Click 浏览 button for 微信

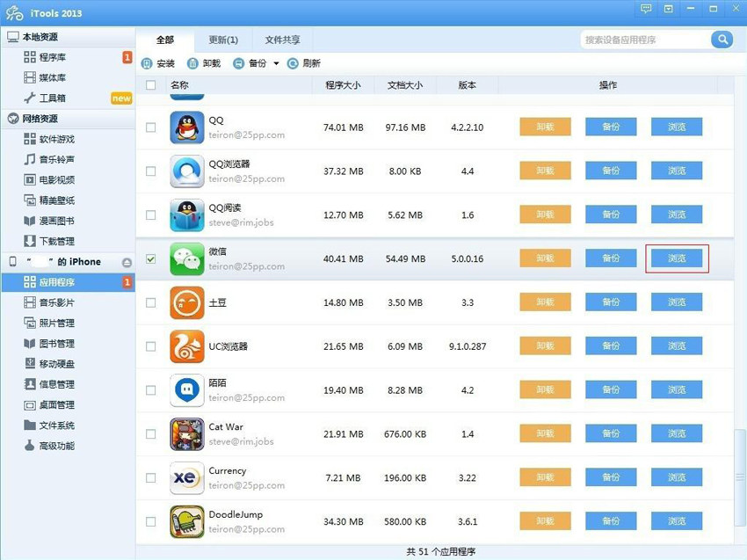coord(676,258)
